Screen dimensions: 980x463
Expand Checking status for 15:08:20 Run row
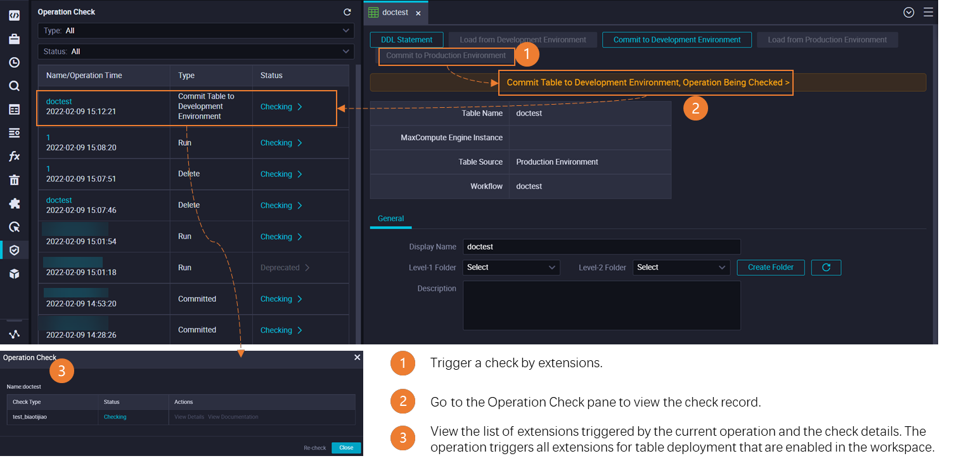281,143
